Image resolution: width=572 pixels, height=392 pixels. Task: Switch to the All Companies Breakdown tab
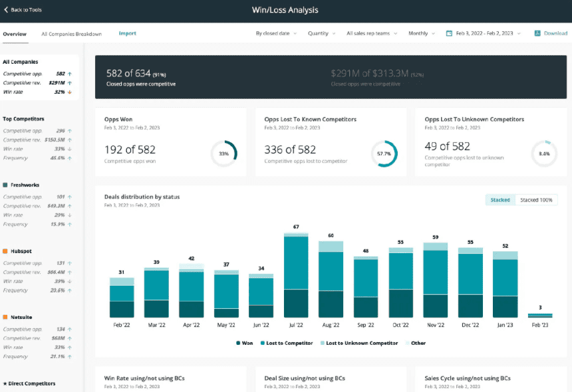73,33
